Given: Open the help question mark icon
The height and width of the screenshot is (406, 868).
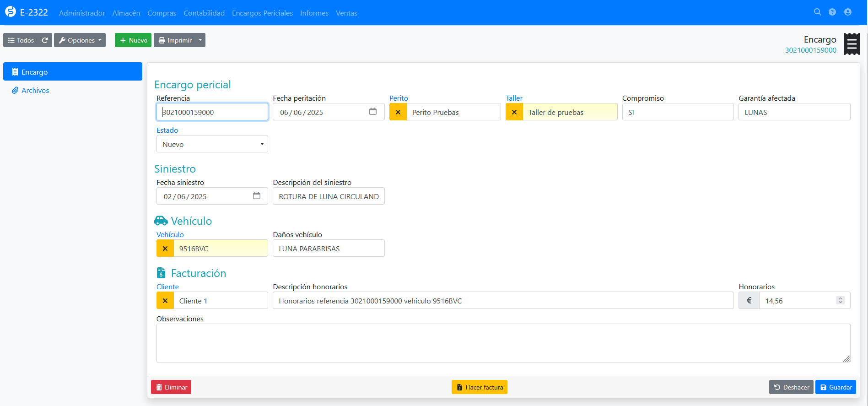Looking at the screenshot, I should [x=832, y=12].
